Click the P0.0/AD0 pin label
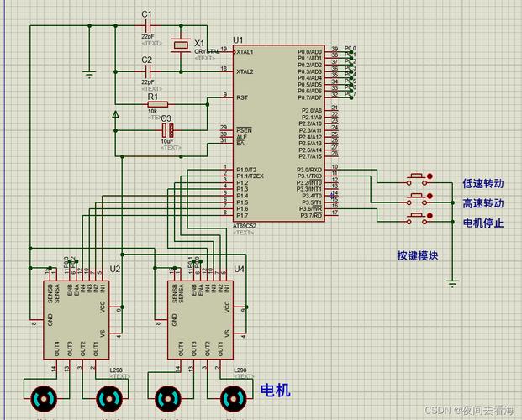The height and width of the screenshot is (420, 522). pyautogui.click(x=310, y=52)
